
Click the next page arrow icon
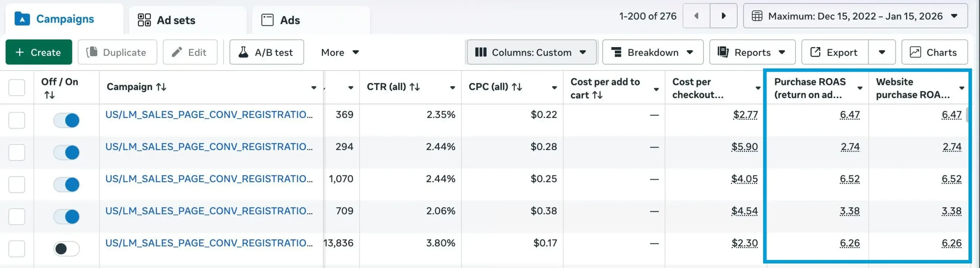(x=723, y=16)
